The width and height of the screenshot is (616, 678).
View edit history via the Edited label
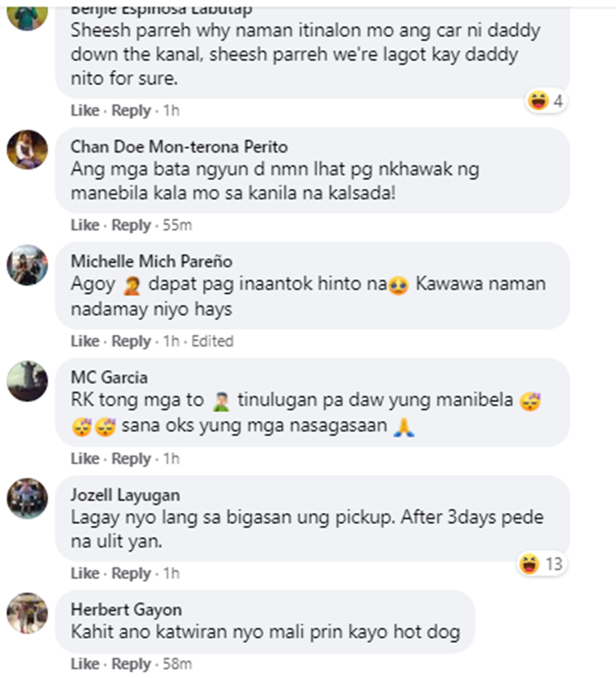click(x=213, y=341)
